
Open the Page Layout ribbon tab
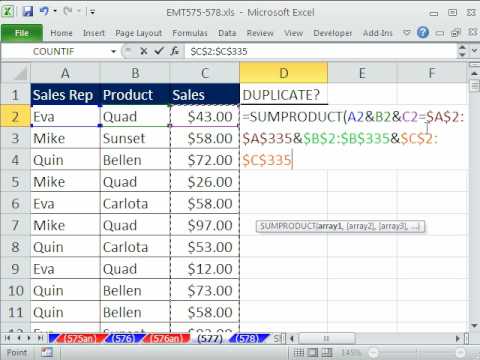pyautogui.click(x=139, y=33)
